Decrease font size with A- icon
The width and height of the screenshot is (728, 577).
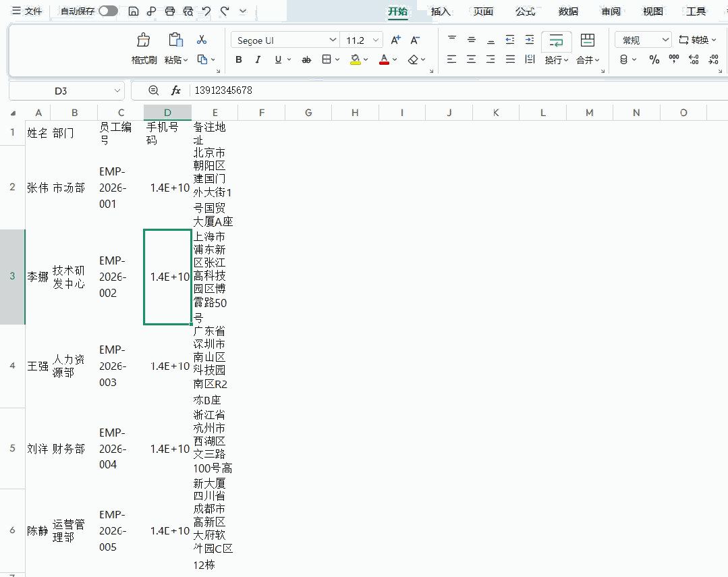(x=415, y=40)
